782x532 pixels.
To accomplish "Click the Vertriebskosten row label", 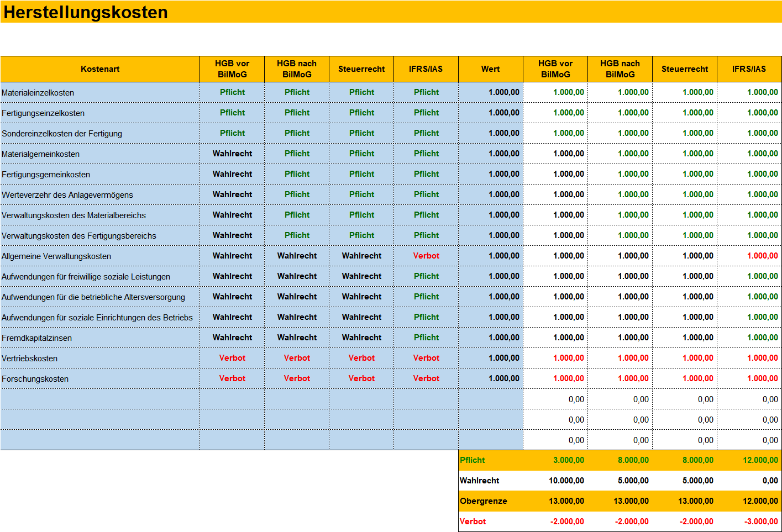I will point(29,359).
